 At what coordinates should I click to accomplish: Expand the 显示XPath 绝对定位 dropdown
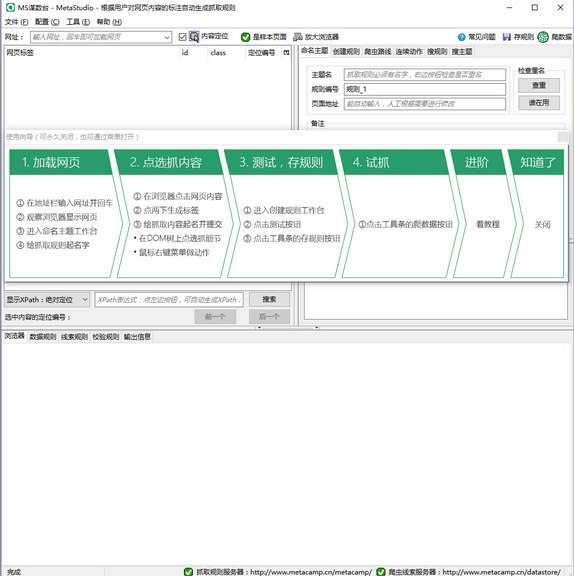click(85, 300)
